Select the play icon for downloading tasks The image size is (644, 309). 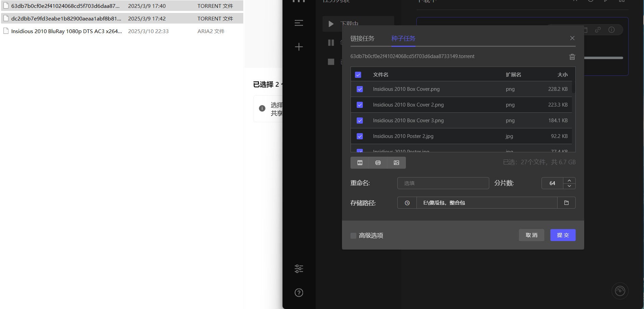coord(331,24)
